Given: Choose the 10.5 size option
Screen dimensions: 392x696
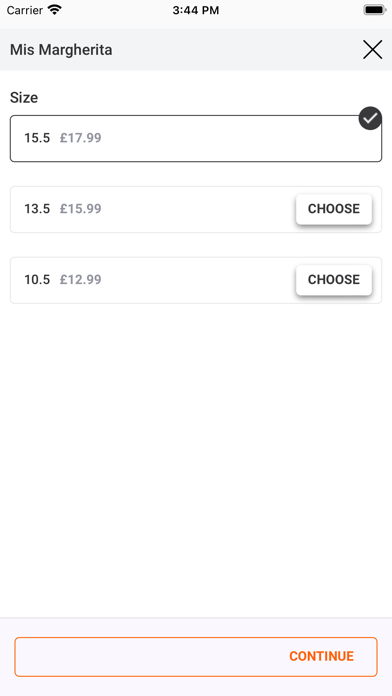Looking at the screenshot, I should click(334, 280).
